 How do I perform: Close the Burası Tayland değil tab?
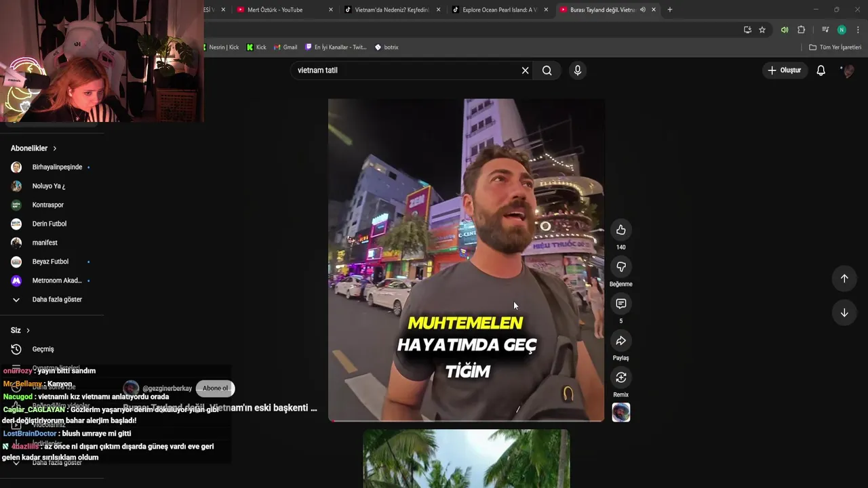click(654, 9)
